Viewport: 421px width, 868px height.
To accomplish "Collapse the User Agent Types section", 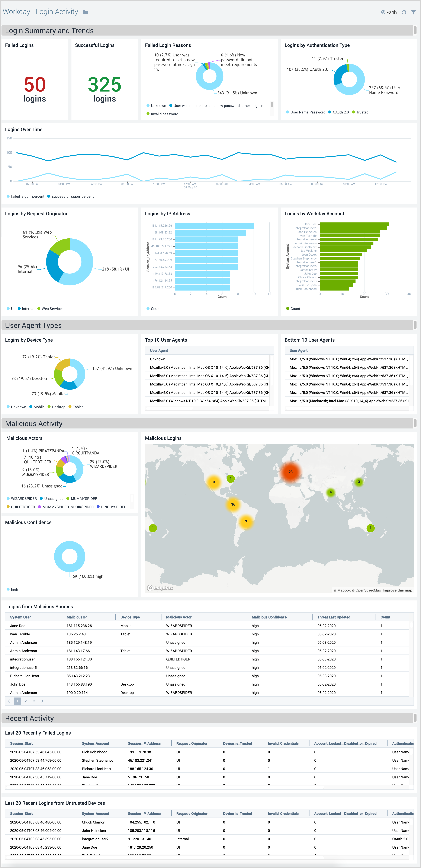I will 33,325.
